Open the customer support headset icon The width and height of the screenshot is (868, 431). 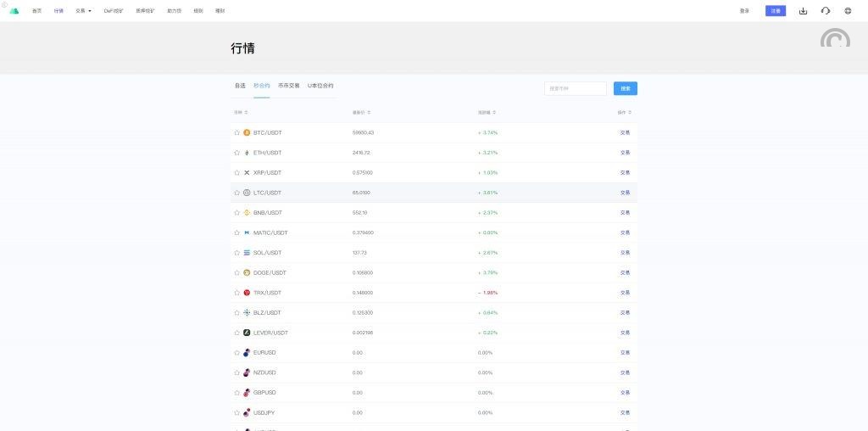coord(826,10)
